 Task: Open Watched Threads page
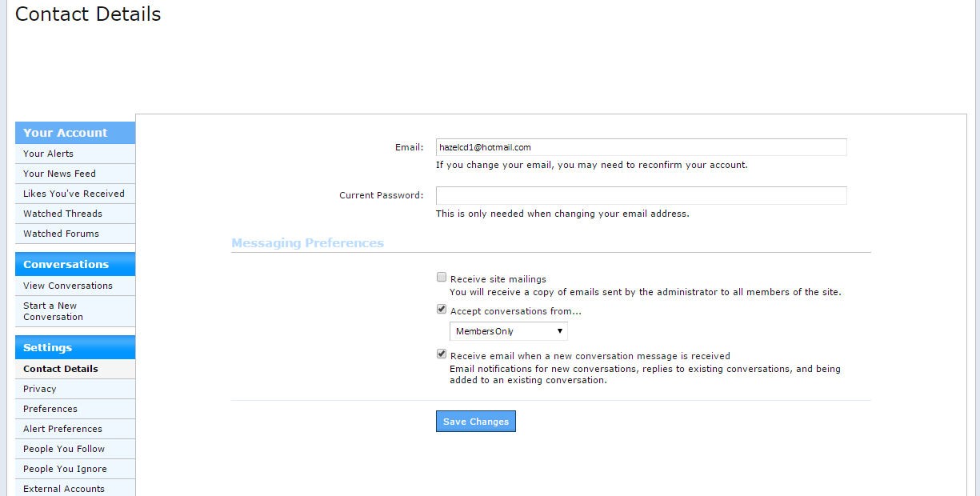point(62,214)
